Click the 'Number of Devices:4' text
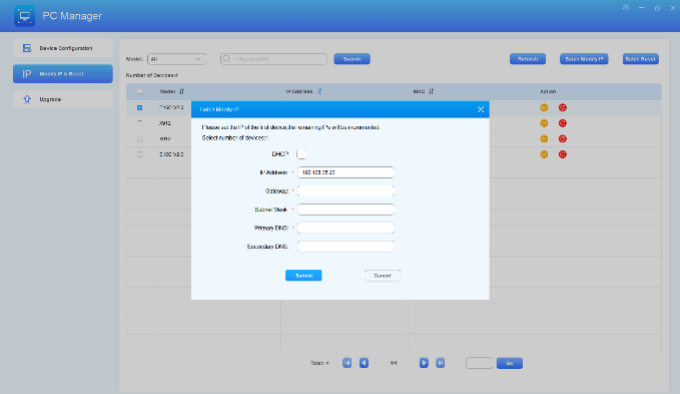This screenshot has height=394, width=680. [152, 75]
